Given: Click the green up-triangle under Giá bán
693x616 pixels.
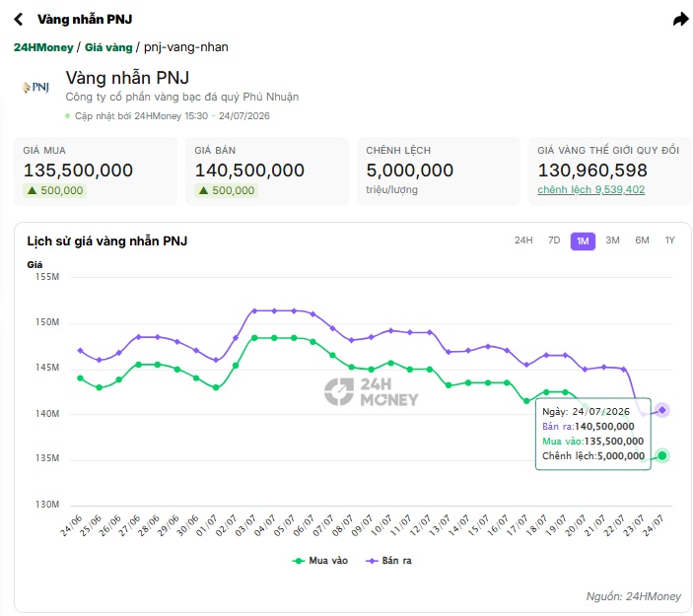Looking at the screenshot, I should click(203, 190).
